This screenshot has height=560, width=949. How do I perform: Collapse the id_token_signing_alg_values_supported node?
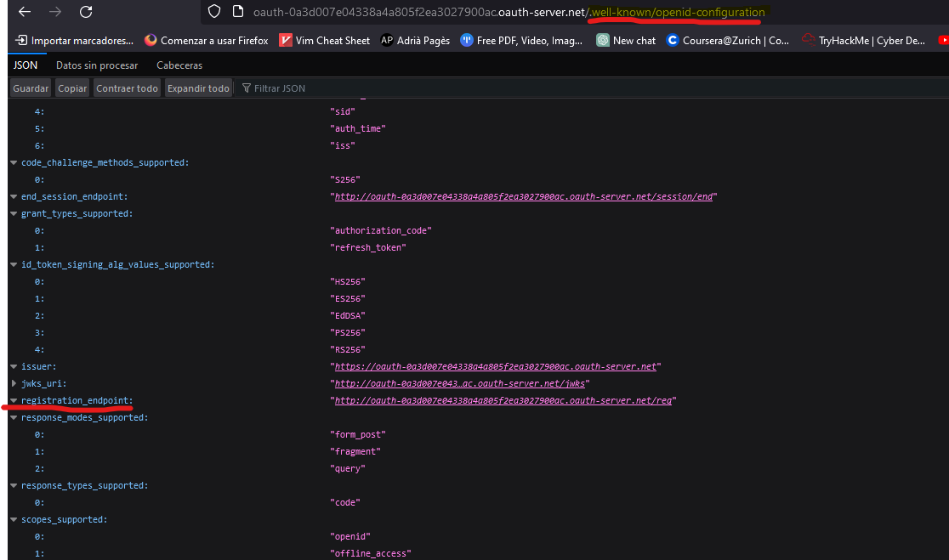click(x=14, y=264)
